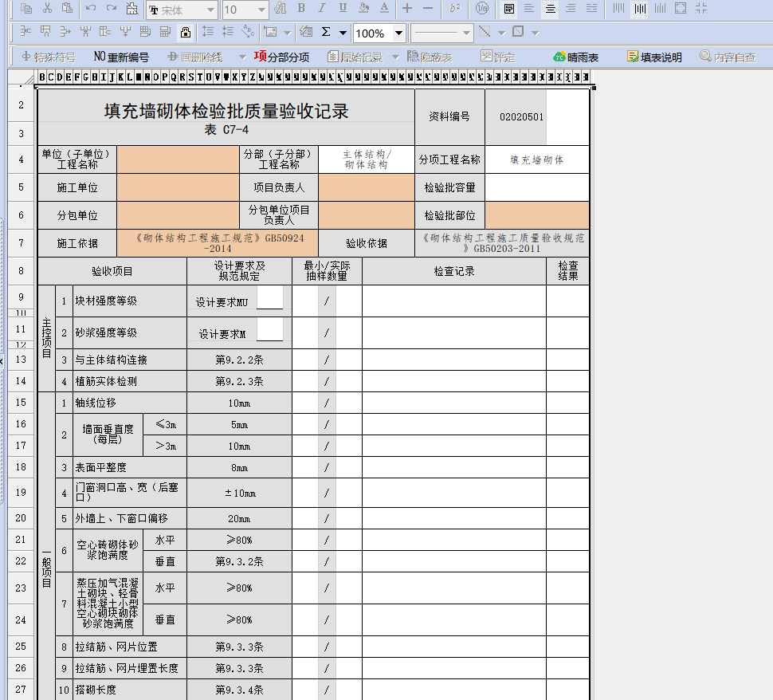Open 隐蔽表
Viewport: 773px width, 700px height.
tap(430, 57)
